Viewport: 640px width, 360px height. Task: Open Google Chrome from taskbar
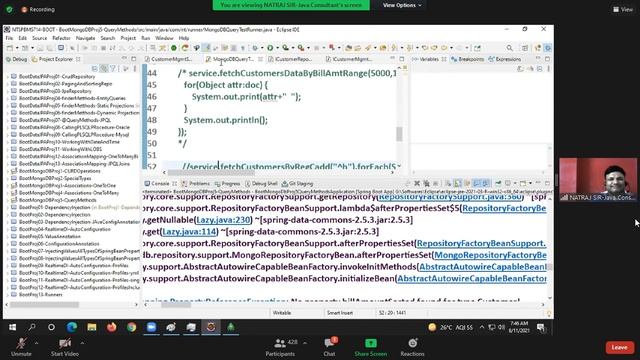131,327
